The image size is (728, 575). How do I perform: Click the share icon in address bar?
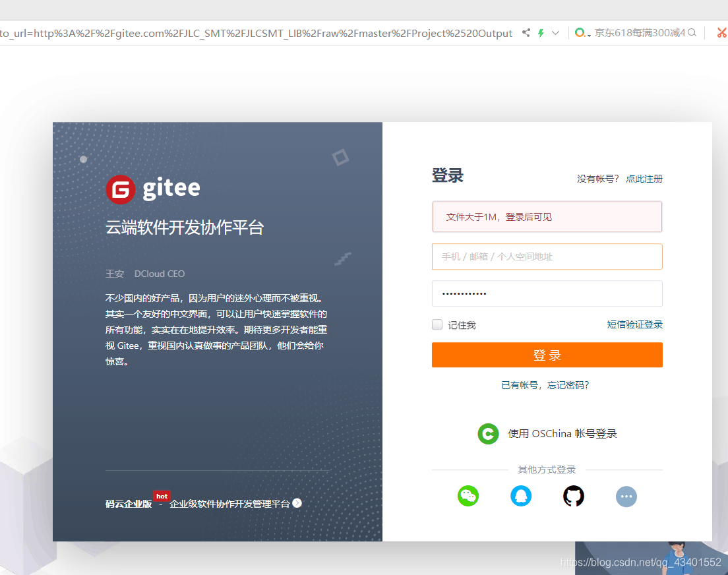tap(526, 32)
